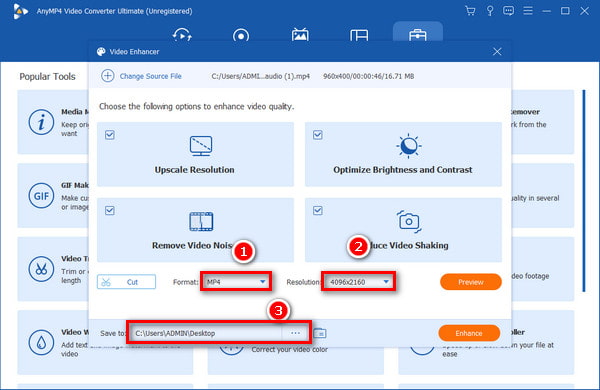Screen dimensions: 600x390
Task: Toggle the Reduce Video Shaking checkbox
Action: tap(318, 211)
